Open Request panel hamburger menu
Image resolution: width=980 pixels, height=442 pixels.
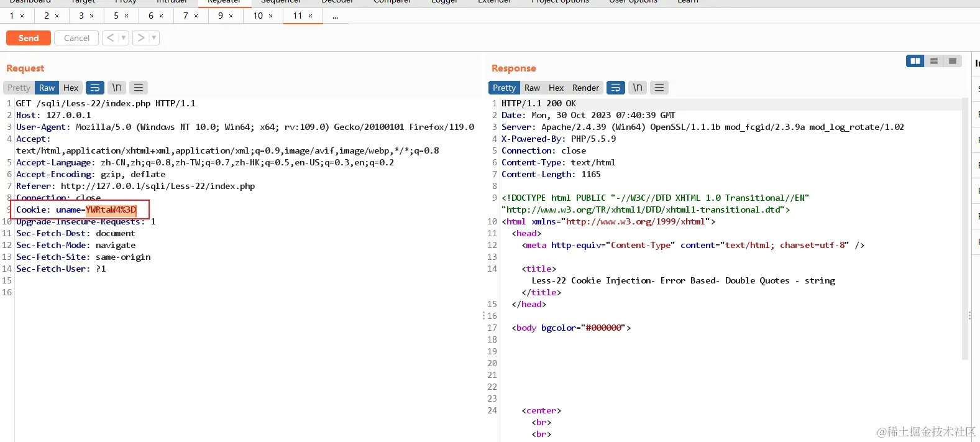[139, 88]
